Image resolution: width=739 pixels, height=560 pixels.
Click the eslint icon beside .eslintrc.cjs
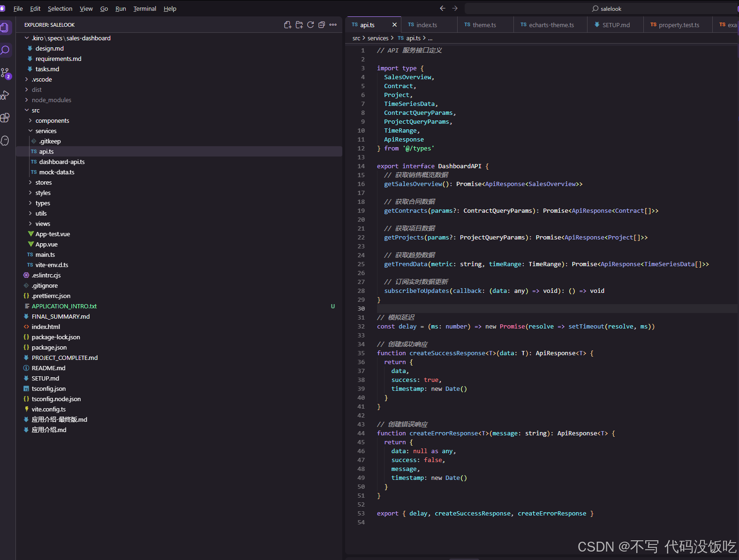pos(26,275)
